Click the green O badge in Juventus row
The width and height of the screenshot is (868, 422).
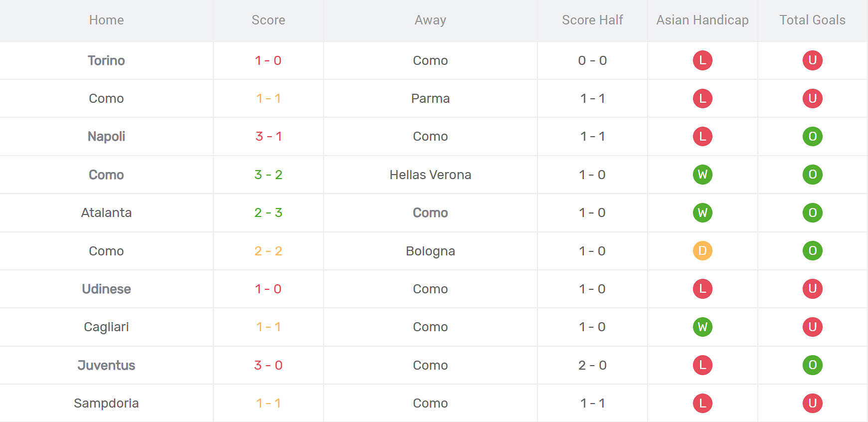click(812, 365)
